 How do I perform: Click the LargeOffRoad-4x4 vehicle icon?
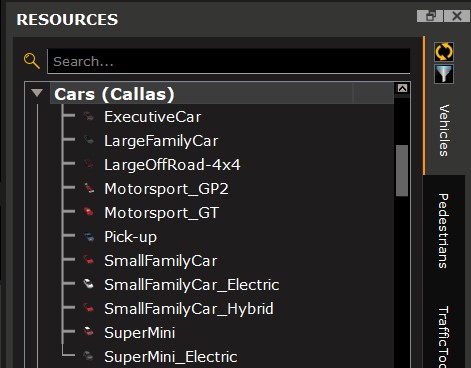89,164
